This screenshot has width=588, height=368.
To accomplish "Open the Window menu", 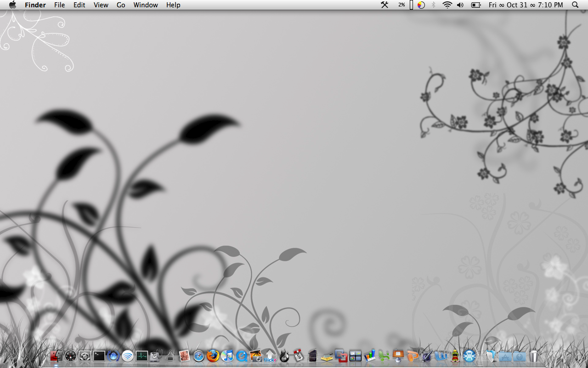I will [x=146, y=5].
